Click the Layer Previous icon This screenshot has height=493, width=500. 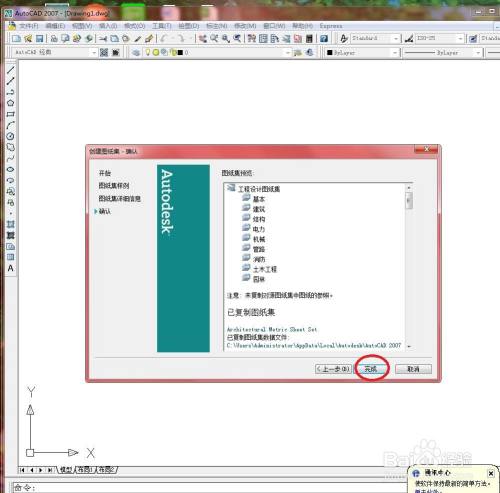[x=309, y=52]
